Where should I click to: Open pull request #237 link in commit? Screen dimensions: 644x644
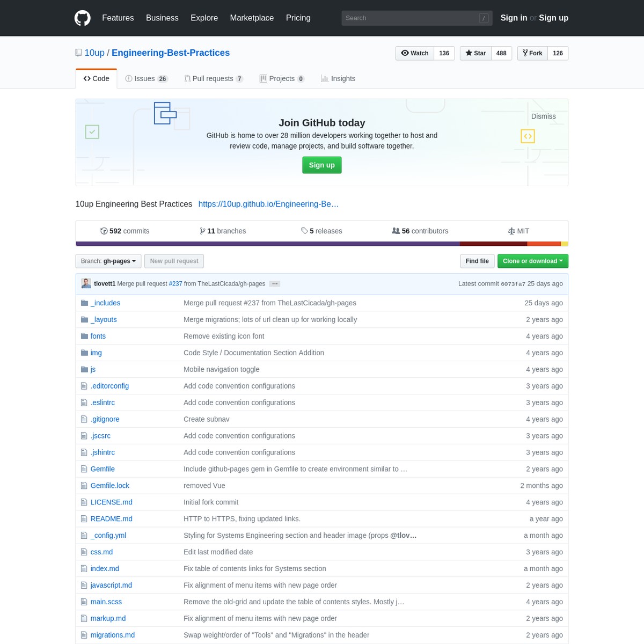coord(175,283)
